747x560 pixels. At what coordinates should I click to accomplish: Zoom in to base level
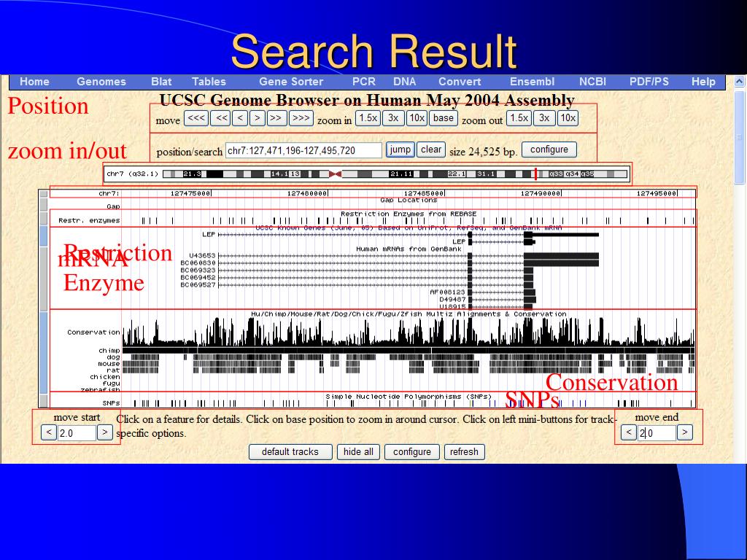coord(444,118)
